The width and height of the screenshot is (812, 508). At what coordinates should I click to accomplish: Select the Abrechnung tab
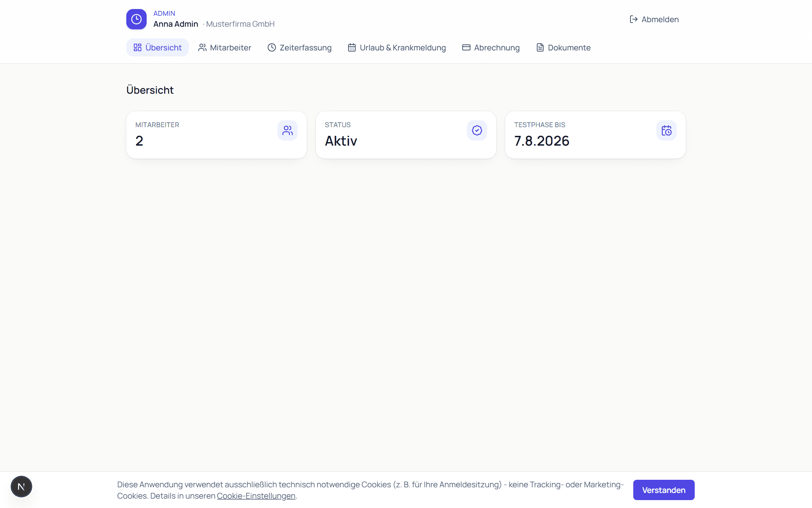point(491,47)
